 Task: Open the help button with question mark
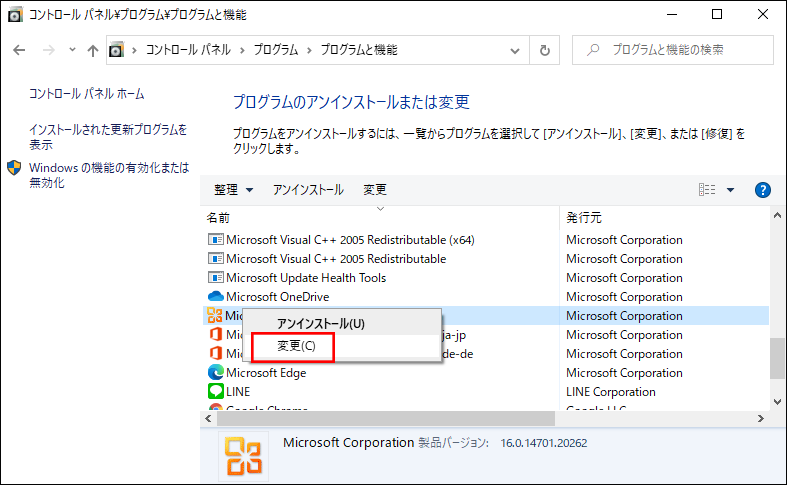coord(762,190)
